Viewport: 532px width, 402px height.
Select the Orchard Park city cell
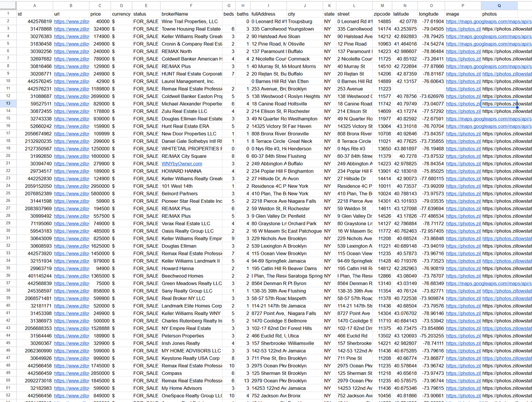pyautogui.click(x=304, y=223)
